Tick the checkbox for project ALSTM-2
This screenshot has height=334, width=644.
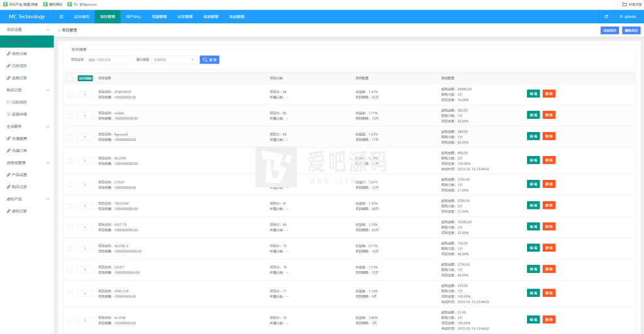pyautogui.click(x=70, y=248)
